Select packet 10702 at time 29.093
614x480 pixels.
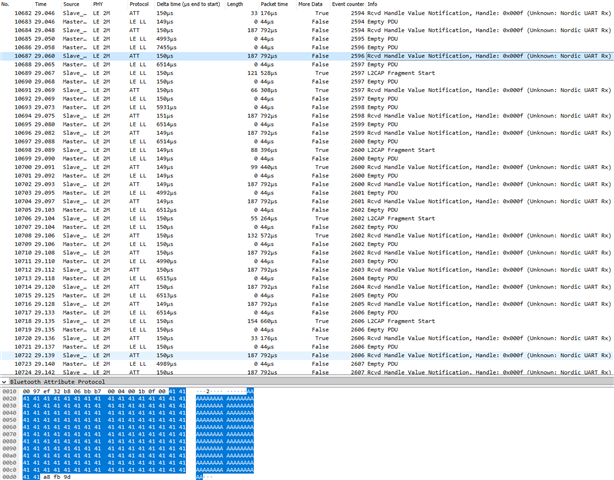pos(307,184)
